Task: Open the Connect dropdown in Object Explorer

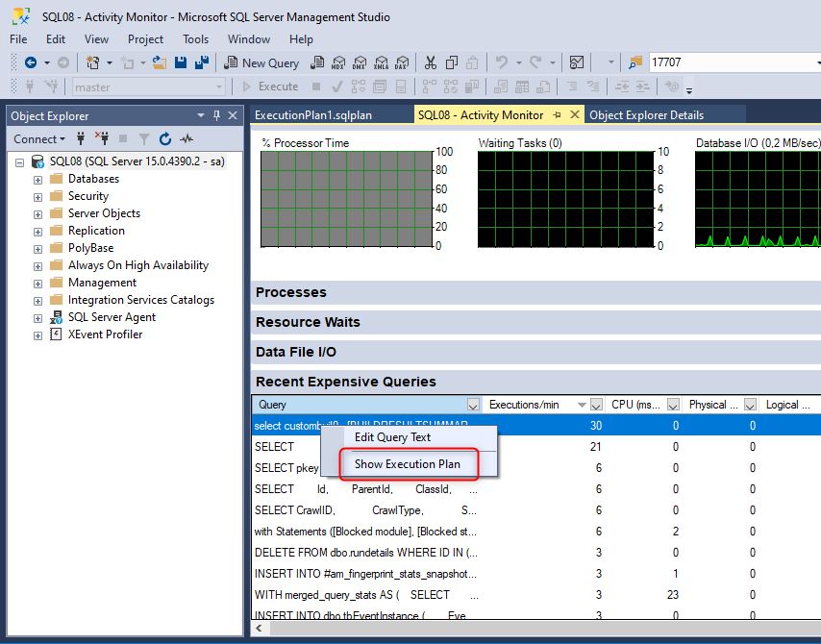Action: coord(39,139)
